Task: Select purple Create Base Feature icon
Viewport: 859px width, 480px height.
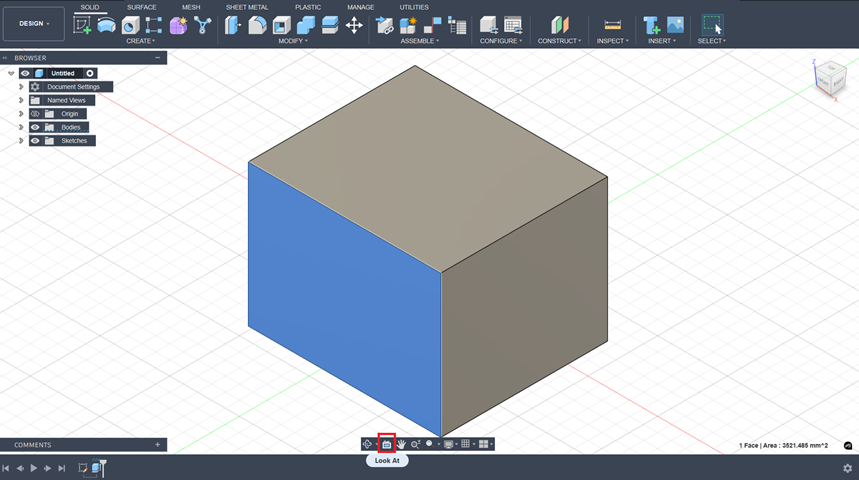Action: coord(178,25)
